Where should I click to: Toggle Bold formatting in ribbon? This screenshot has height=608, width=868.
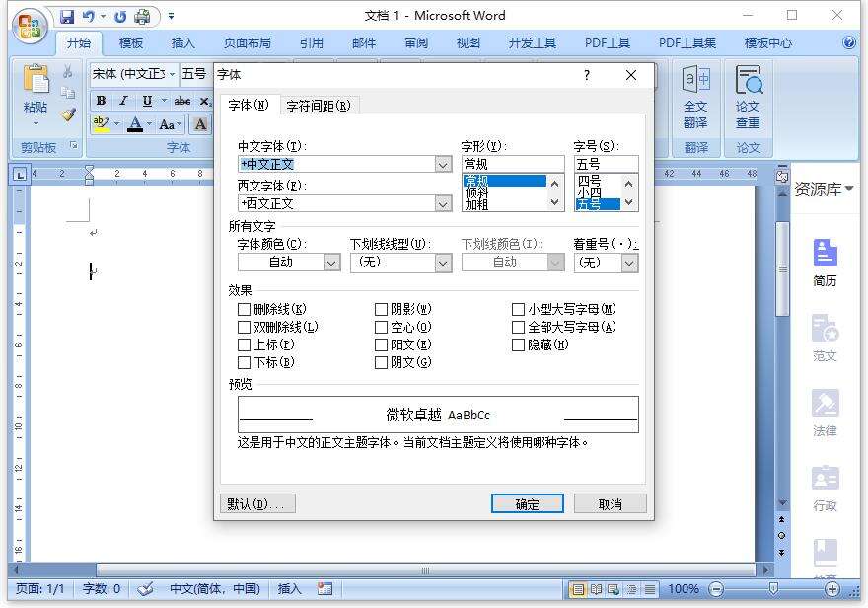tap(101, 101)
